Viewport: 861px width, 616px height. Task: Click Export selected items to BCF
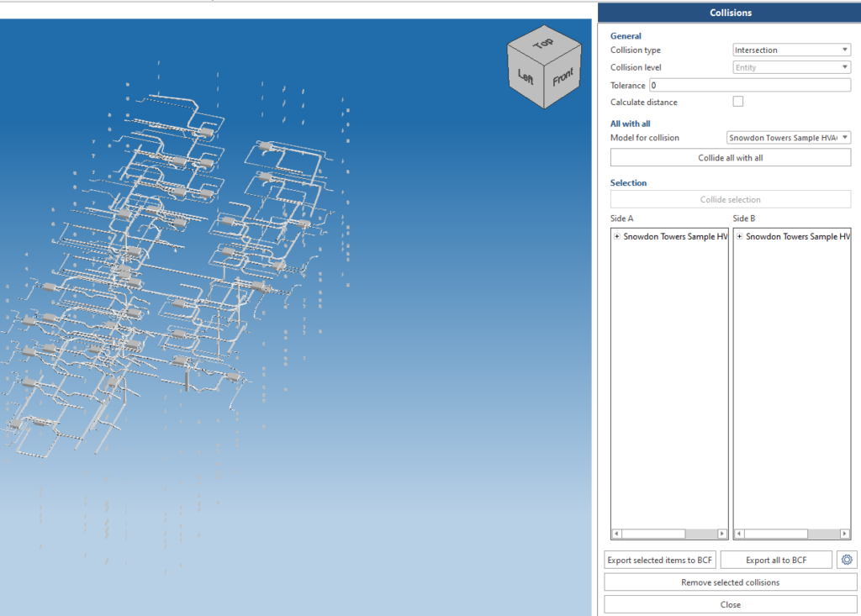pyautogui.click(x=659, y=559)
